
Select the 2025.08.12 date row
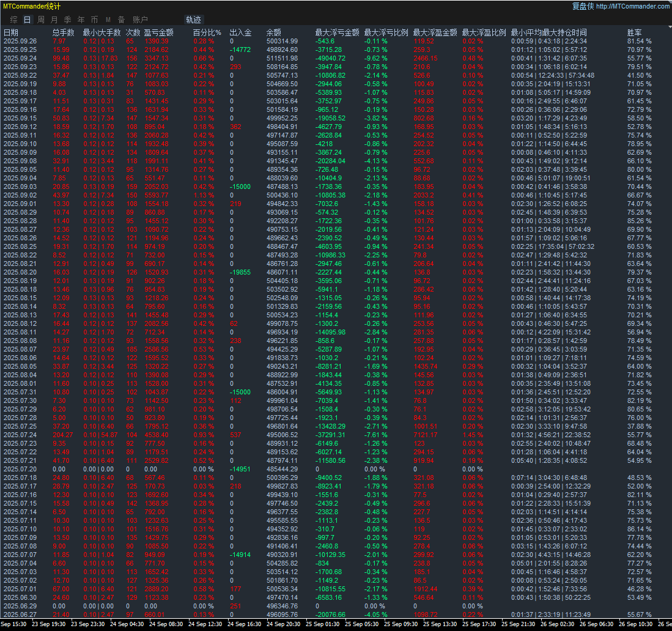(x=20, y=323)
